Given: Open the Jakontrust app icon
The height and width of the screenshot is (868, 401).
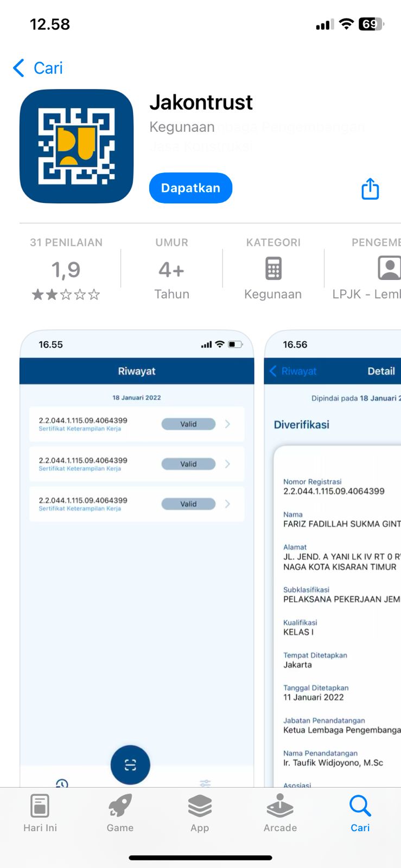Looking at the screenshot, I should tap(77, 146).
